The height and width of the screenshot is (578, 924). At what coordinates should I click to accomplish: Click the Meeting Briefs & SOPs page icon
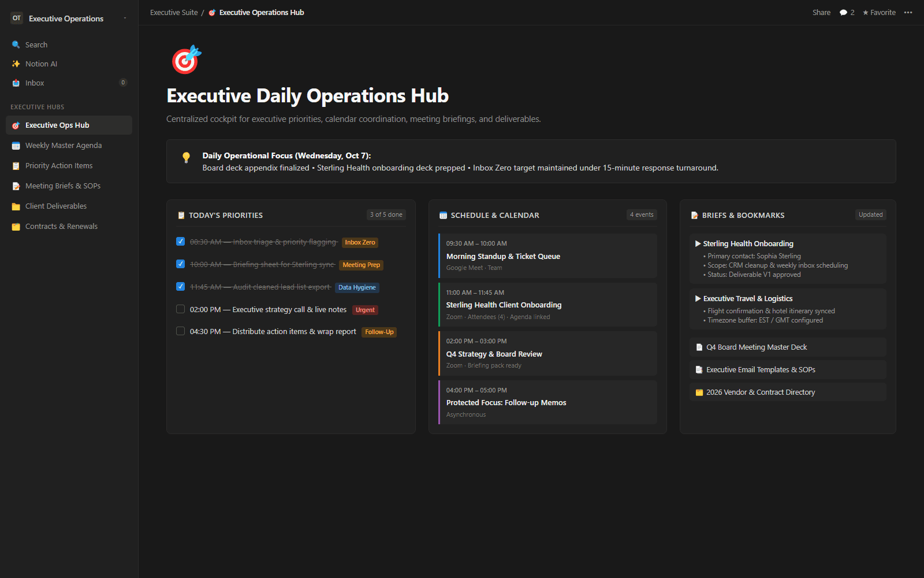pyautogui.click(x=16, y=186)
